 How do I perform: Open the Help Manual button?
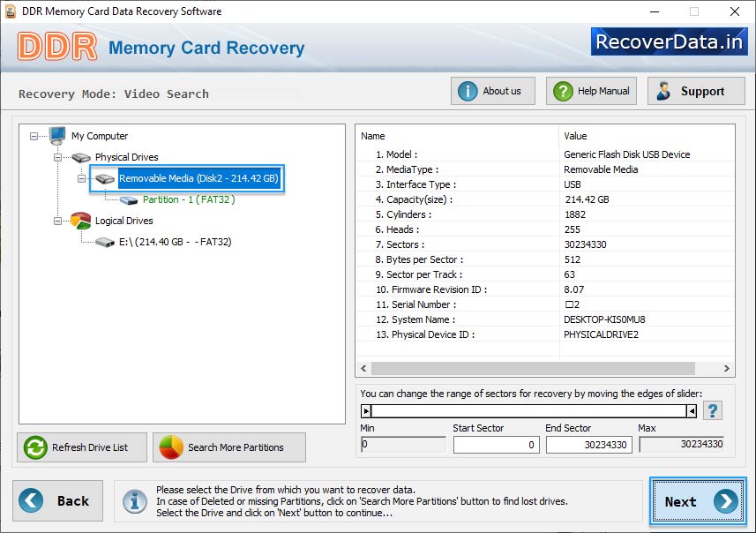591,91
